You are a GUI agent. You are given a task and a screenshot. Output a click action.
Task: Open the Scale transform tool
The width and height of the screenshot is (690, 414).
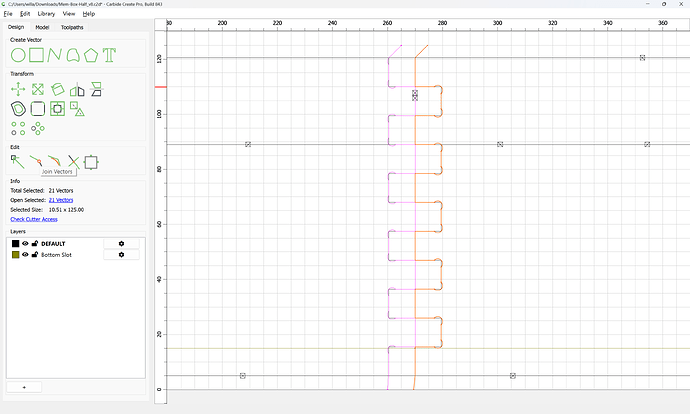point(38,89)
